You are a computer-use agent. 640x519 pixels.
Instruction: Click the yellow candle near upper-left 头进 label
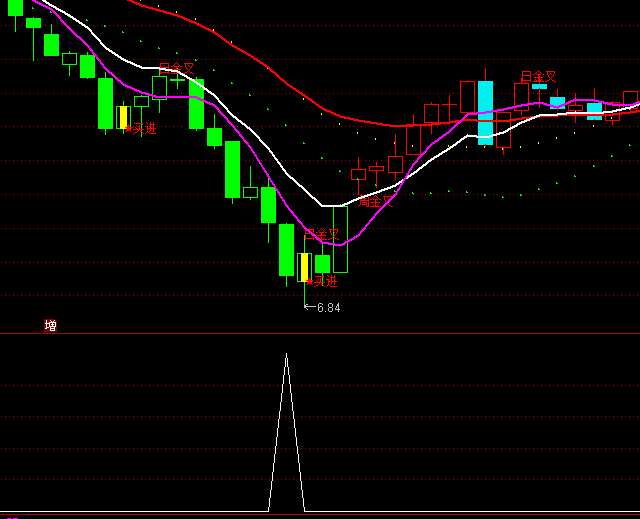123,118
